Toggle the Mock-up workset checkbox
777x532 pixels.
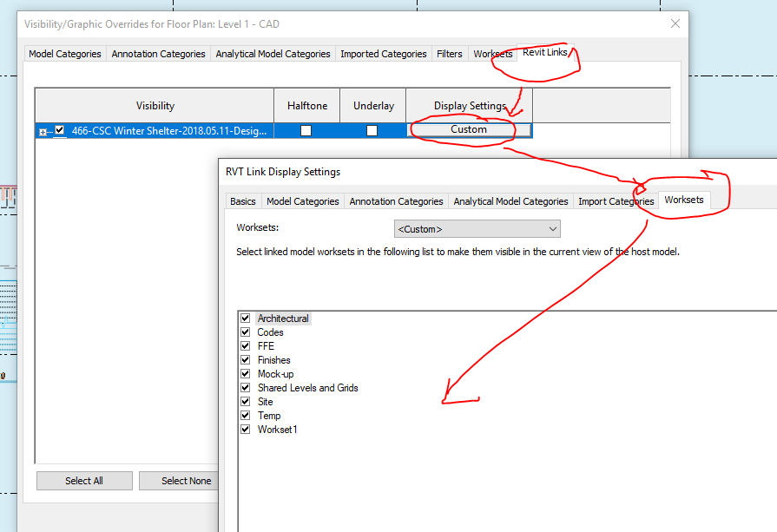coord(246,373)
